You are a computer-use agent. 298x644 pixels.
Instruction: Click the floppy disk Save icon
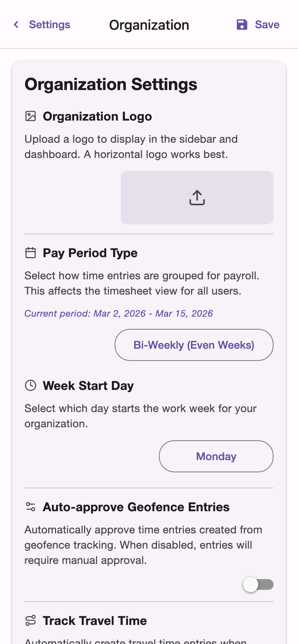click(242, 24)
